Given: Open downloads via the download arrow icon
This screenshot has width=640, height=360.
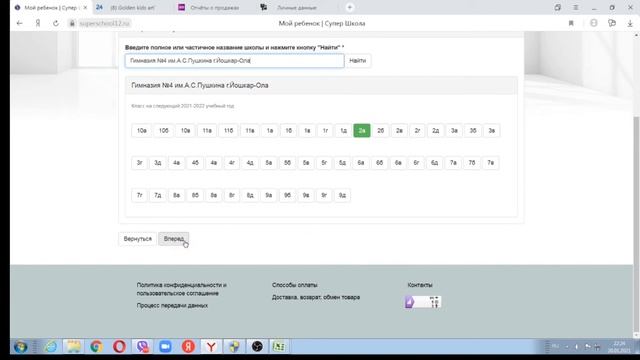Looking at the screenshot, I should [x=630, y=23].
